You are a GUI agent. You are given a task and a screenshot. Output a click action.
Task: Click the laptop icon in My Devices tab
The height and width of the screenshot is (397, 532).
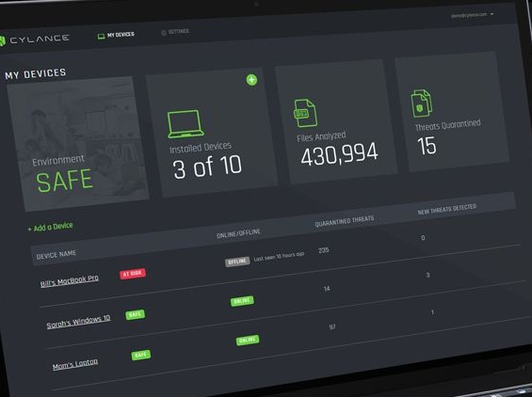click(x=101, y=37)
